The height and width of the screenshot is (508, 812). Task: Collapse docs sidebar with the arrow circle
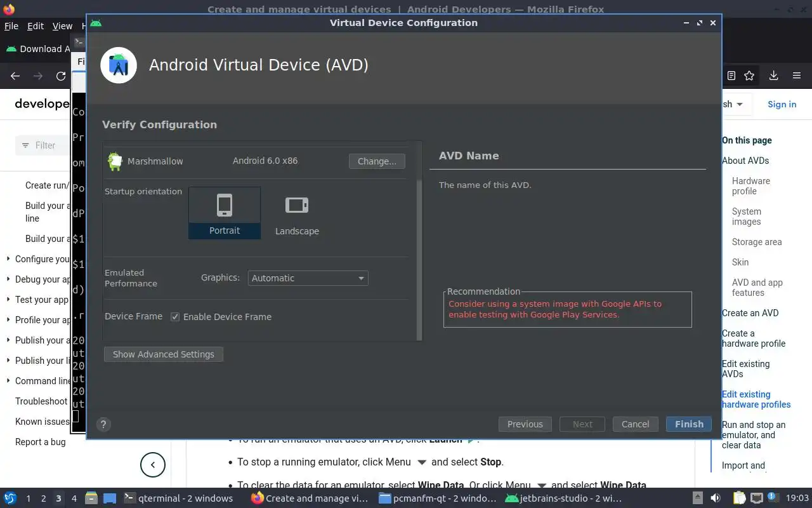pos(153,465)
